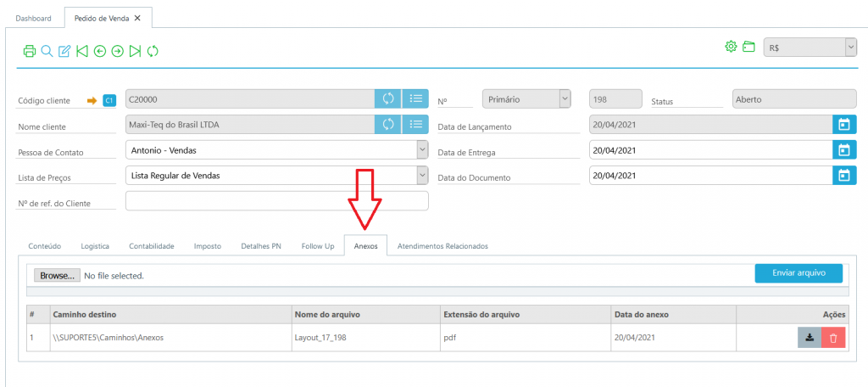This screenshot has width=868, height=387.
Task: Click Browse to choose a file
Action: point(58,276)
